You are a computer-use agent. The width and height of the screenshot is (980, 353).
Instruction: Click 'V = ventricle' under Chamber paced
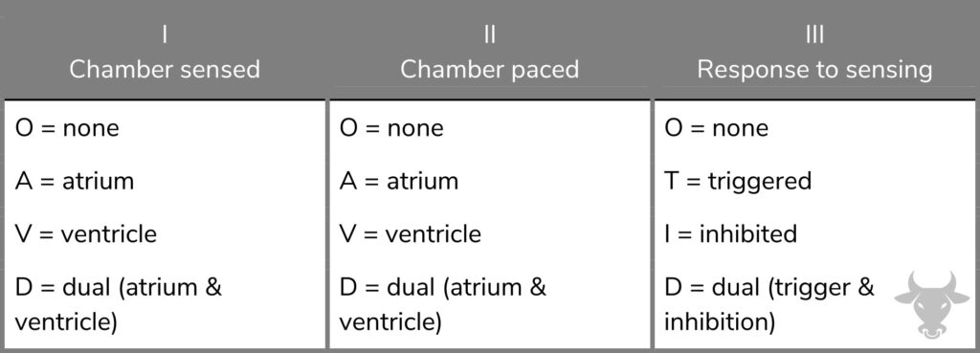(410, 234)
